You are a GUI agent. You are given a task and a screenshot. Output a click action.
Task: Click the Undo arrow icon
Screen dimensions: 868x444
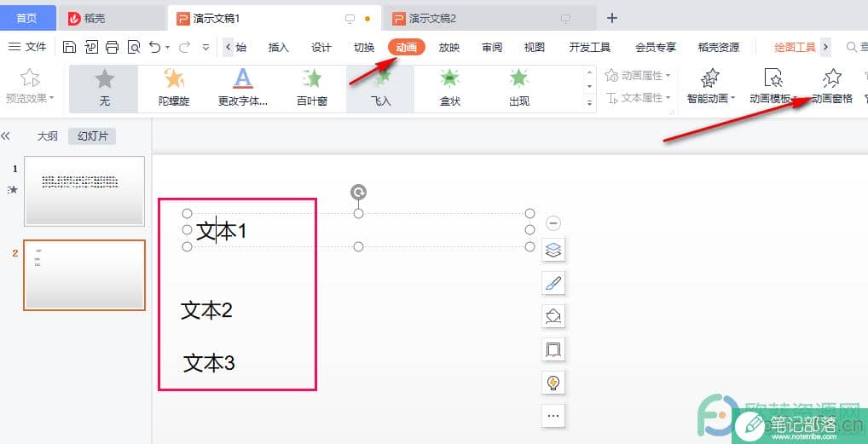point(155,47)
